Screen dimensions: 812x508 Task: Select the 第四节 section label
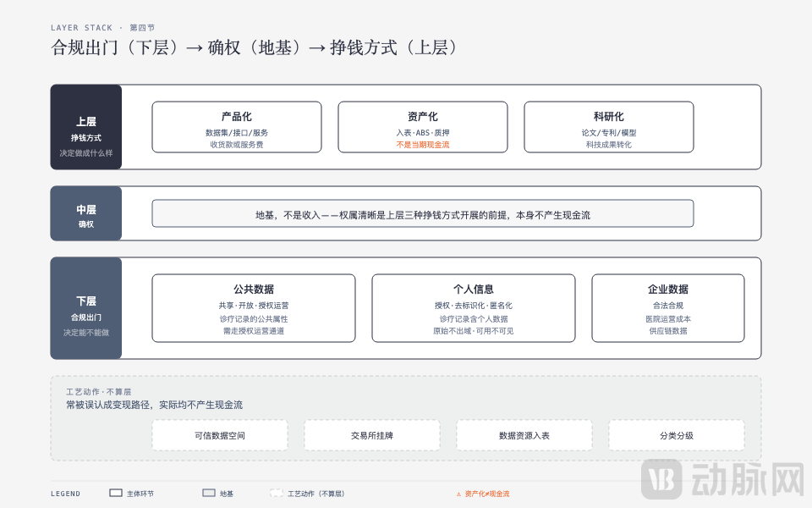tap(142, 28)
